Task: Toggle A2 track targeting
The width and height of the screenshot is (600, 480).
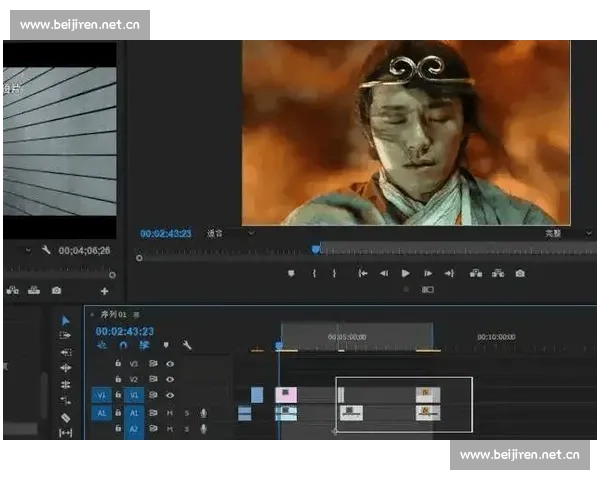Action: point(134,429)
